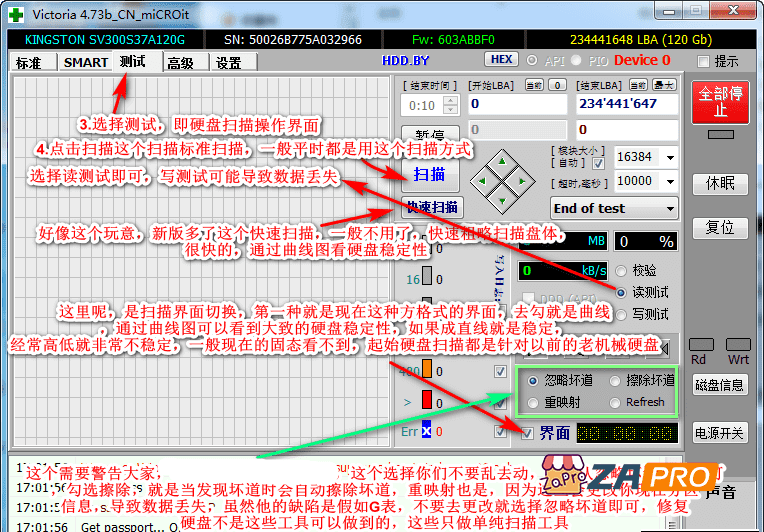Open the block size 16384 dropdown

[668, 157]
